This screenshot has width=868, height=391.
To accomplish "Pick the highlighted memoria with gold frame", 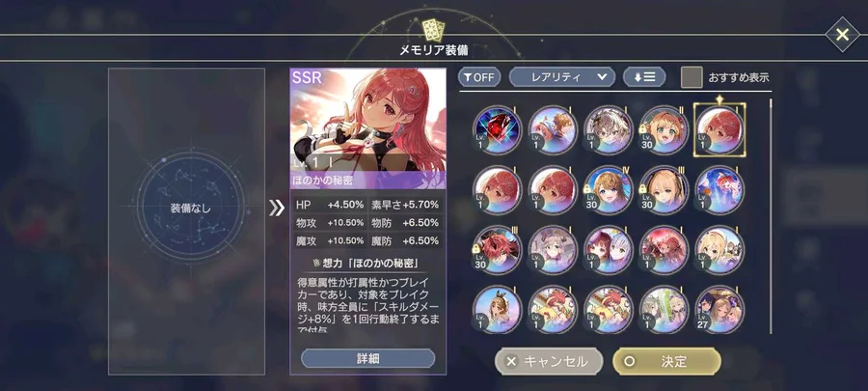I will (x=719, y=130).
